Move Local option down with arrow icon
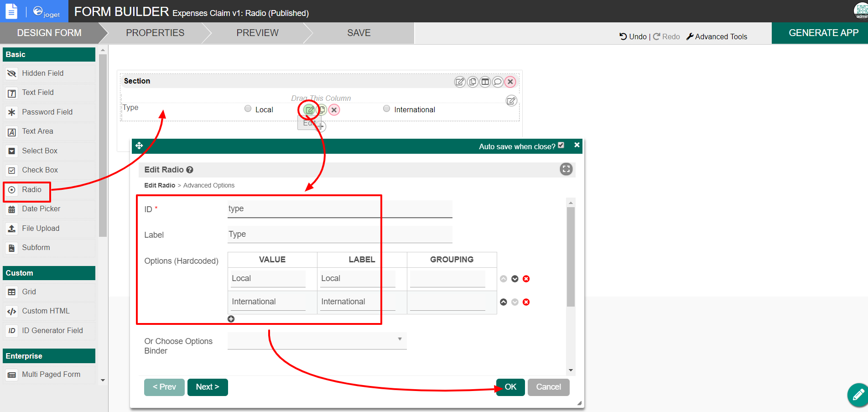 515,279
